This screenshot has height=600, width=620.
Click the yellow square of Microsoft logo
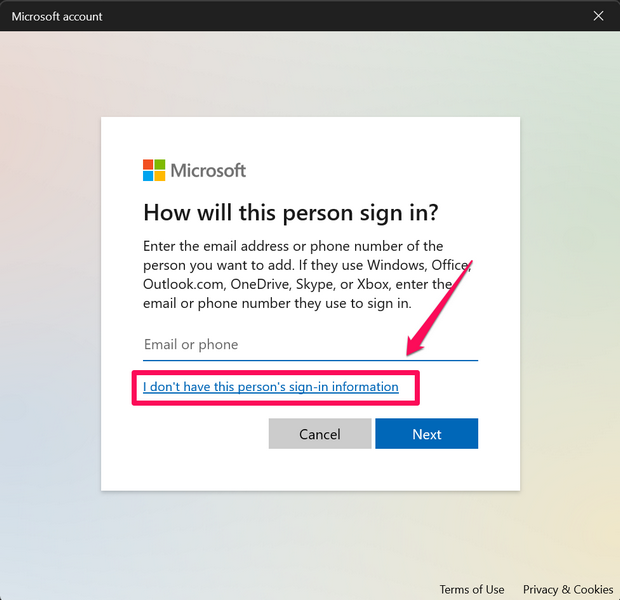point(160,176)
